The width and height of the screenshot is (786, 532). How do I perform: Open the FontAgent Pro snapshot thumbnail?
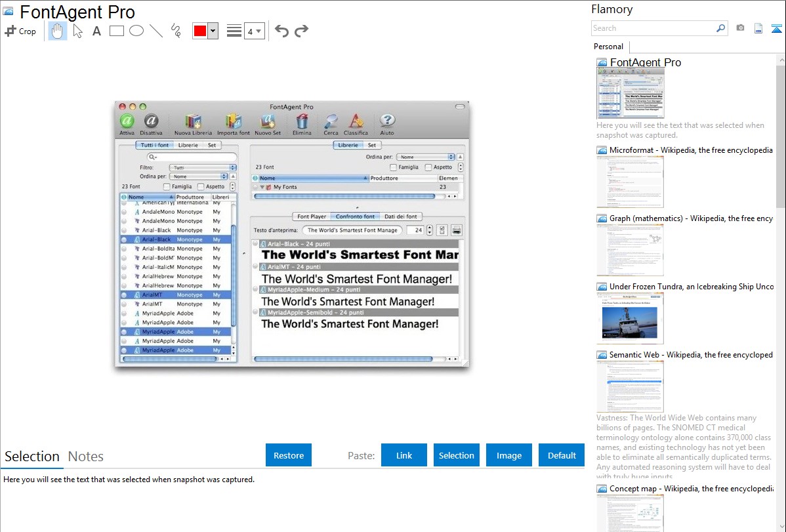click(x=631, y=93)
